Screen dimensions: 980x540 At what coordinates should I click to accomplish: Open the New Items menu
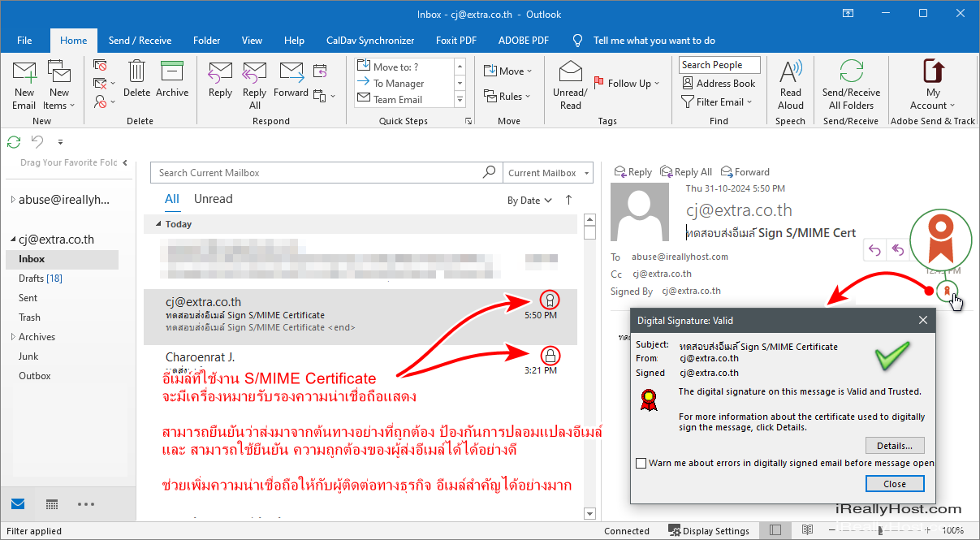[x=59, y=85]
